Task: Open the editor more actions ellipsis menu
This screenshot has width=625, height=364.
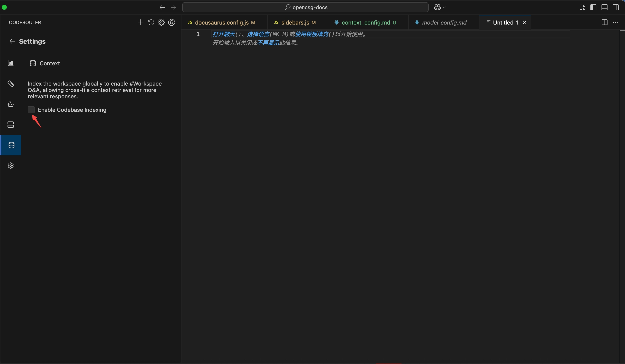Action: pyautogui.click(x=616, y=22)
